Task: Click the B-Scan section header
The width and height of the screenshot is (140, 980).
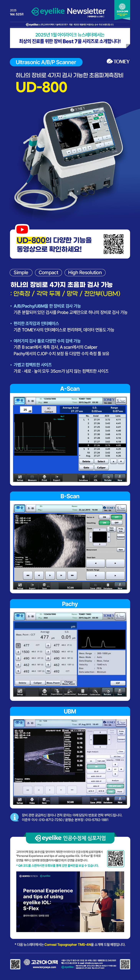Action: tap(70, 496)
